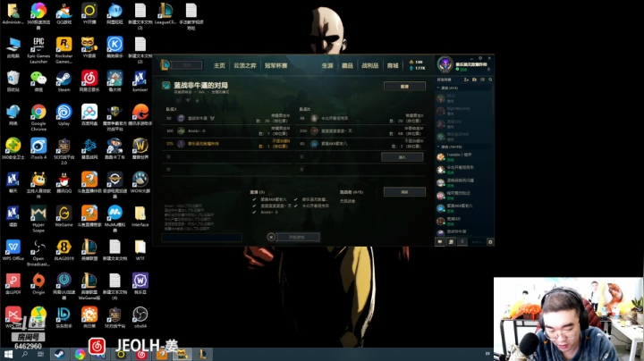Screen dimensions: 644x361
Task: Open League of Legends on the taskbar
Action: (x=203, y=354)
